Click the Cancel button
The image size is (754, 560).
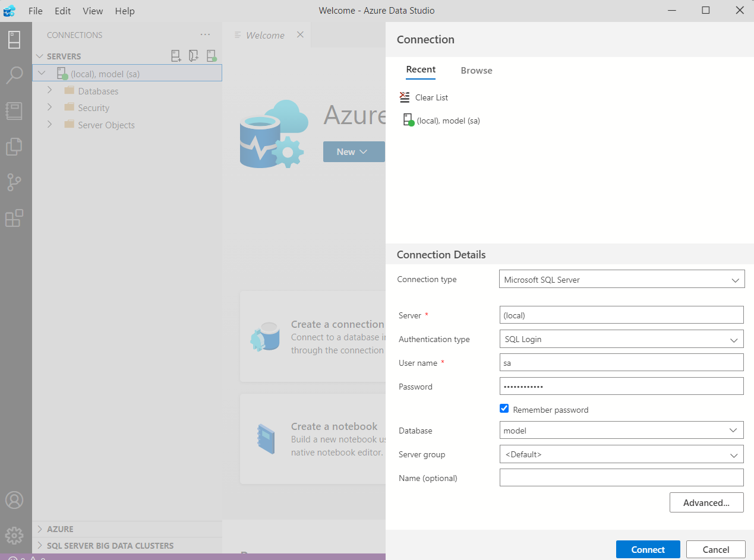coord(716,549)
